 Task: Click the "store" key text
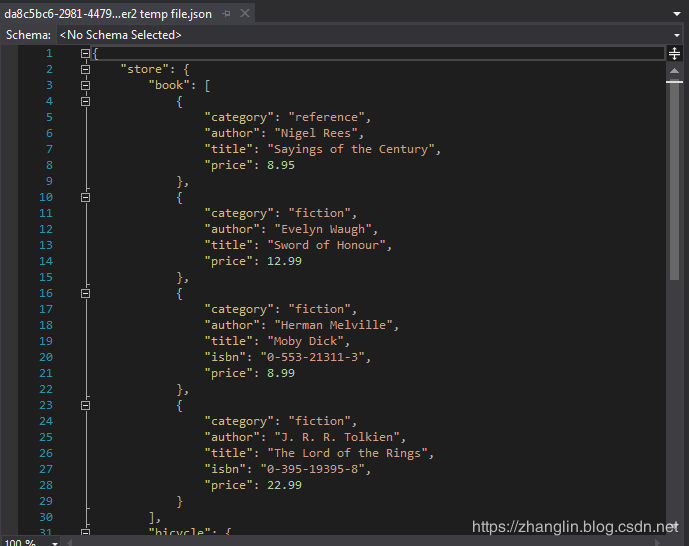point(145,69)
